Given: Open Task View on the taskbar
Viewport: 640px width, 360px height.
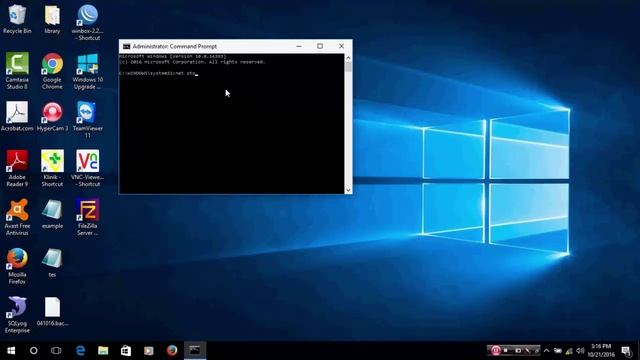Looking at the screenshot, I should click(x=56, y=351).
